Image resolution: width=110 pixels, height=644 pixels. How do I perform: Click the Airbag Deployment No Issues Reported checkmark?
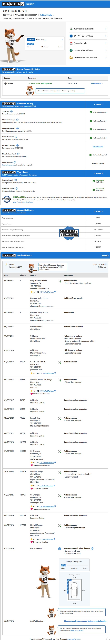[x=91, y=129]
